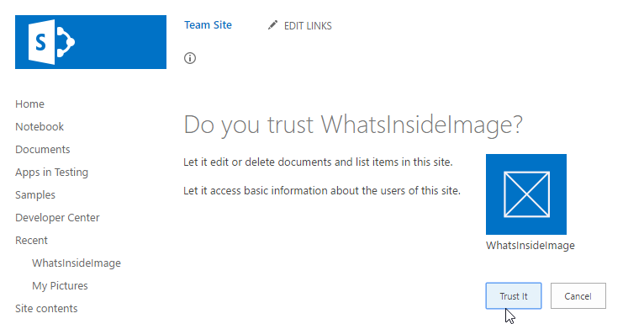The image size is (644, 324).
Task: Cancel the app trust request
Action: coord(578,295)
